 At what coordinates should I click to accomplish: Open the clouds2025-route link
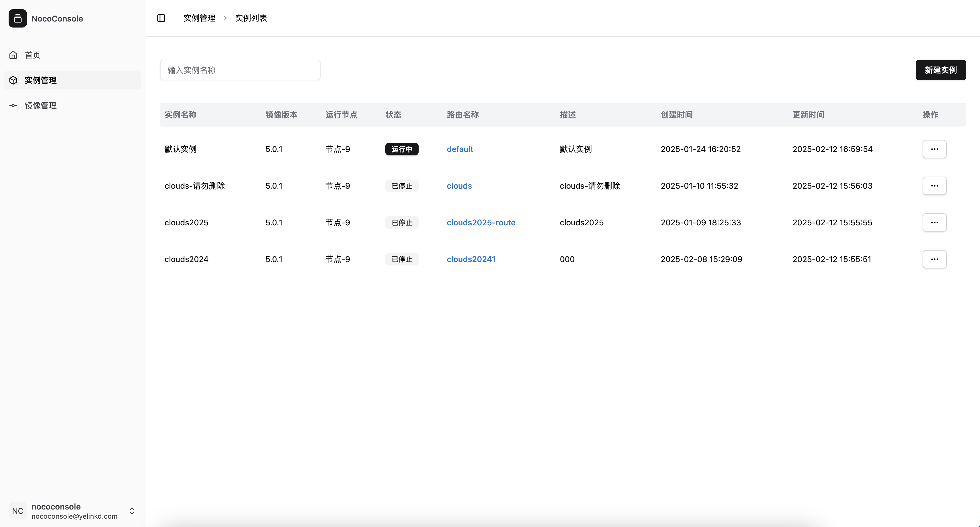[x=481, y=222]
